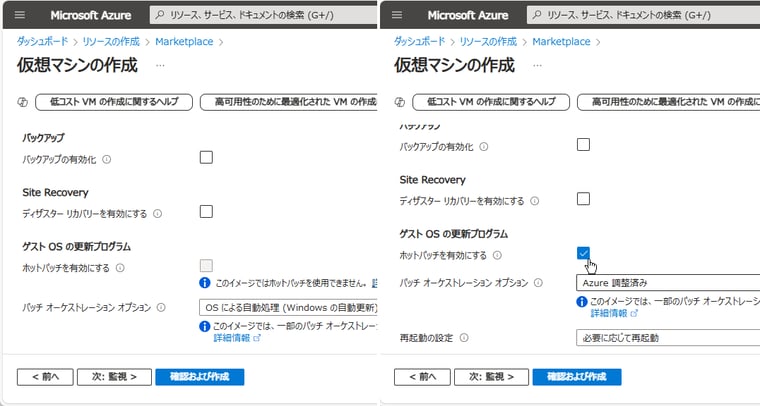The width and height of the screenshot is (760, 406).
Task: Click disabled ホットパッチ checkbox in left window
Action: point(206,265)
